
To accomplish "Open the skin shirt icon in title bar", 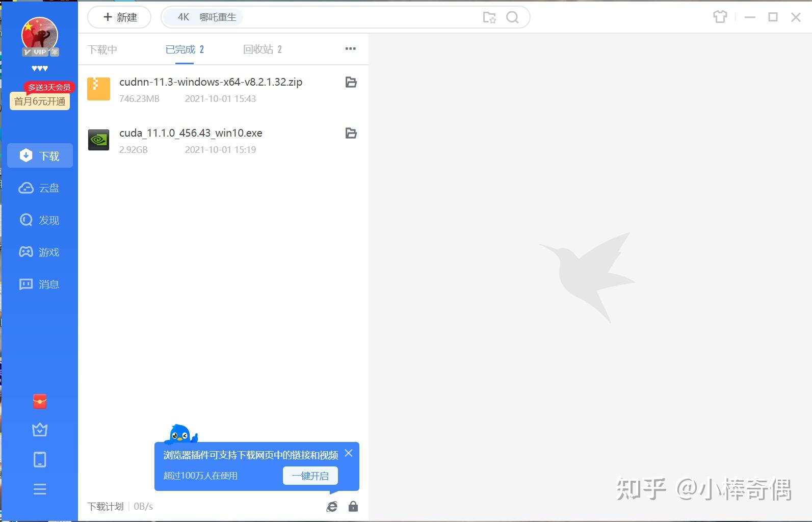I will pyautogui.click(x=720, y=17).
